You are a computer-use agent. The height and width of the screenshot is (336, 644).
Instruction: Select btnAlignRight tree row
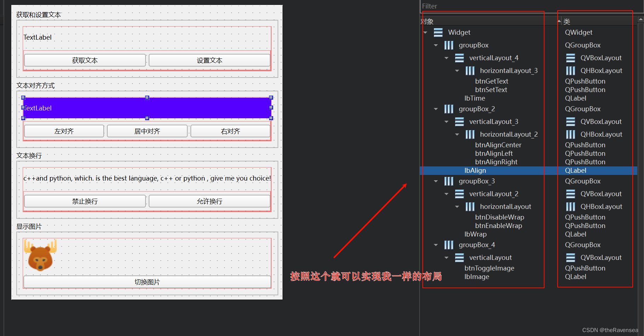point(496,162)
